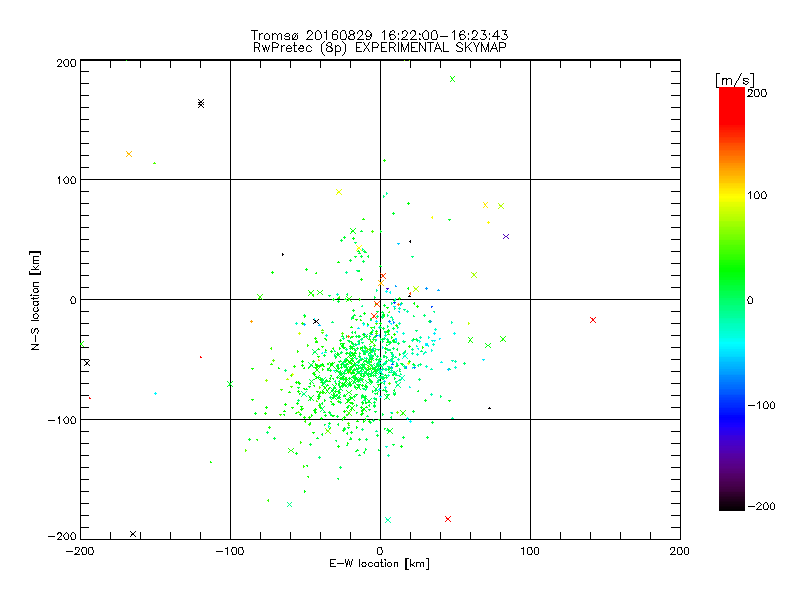This screenshot has width=800, height=600.
Task: Click the title 'Tromsø 20160829 16:22:00-16:23:43'
Action: point(379,35)
